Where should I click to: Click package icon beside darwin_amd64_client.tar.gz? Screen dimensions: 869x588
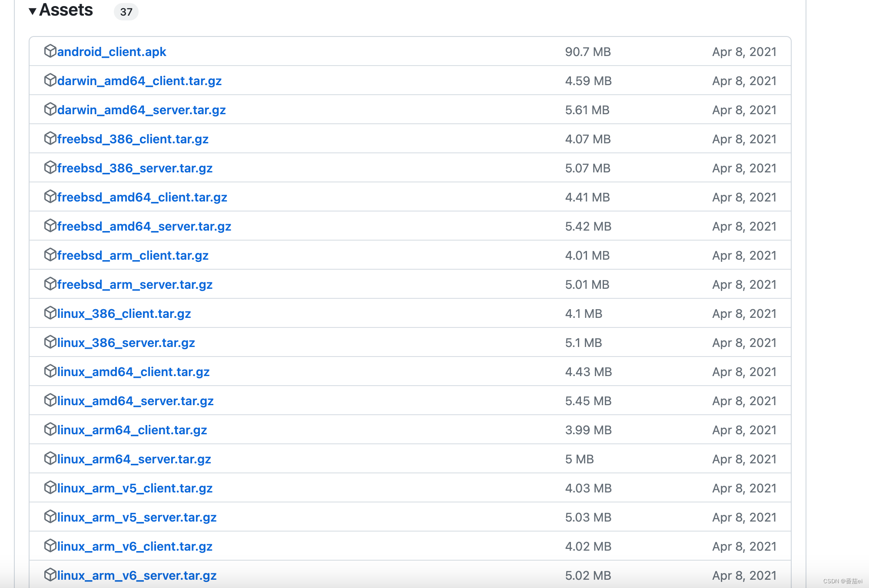50,80
